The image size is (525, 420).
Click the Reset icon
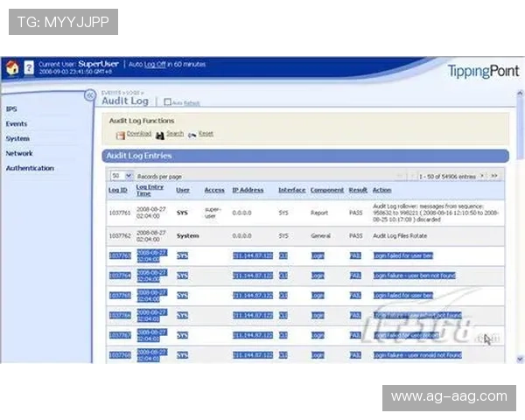192,135
